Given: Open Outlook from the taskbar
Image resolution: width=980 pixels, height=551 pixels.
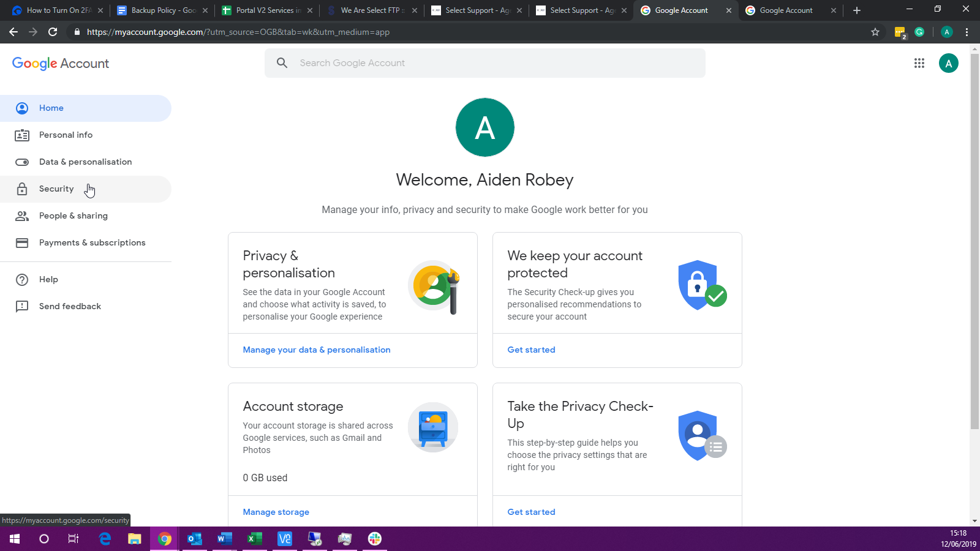Looking at the screenshot, I should (x=195, y=539).
